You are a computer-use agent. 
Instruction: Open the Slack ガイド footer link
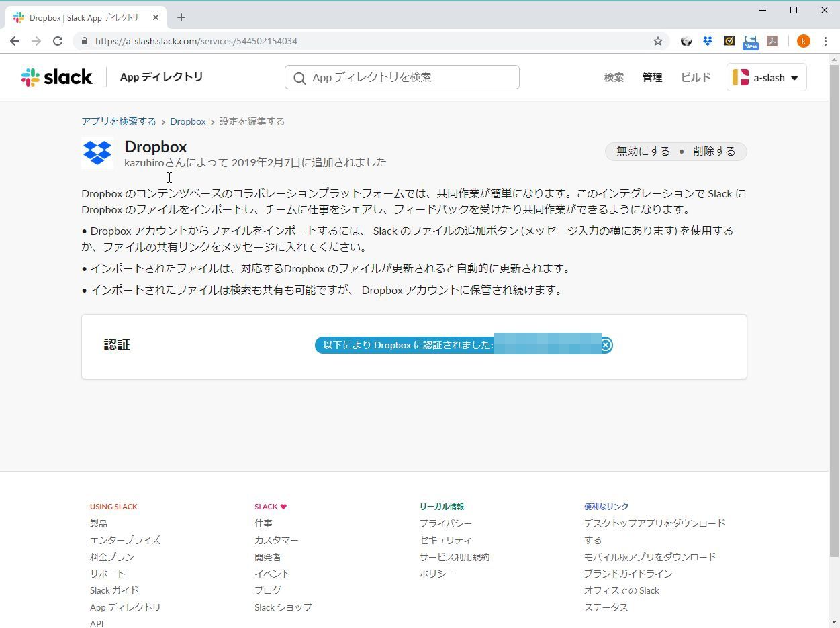point(114,590)
